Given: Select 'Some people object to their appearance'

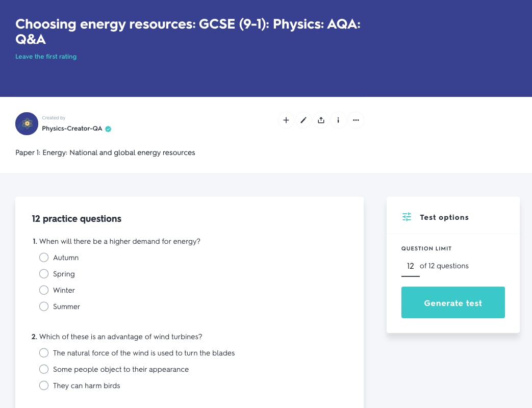Looking at the screenshot, I should pos(44,369).
